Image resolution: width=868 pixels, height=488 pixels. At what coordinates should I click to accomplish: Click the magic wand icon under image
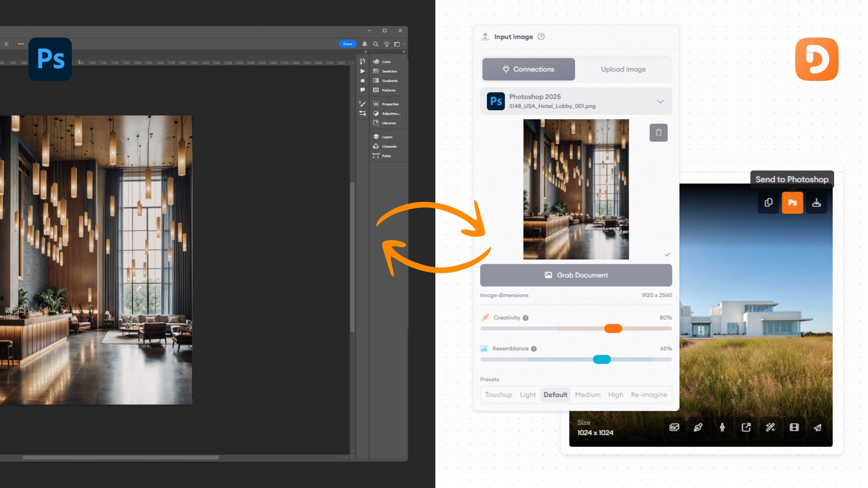point(770,427)
